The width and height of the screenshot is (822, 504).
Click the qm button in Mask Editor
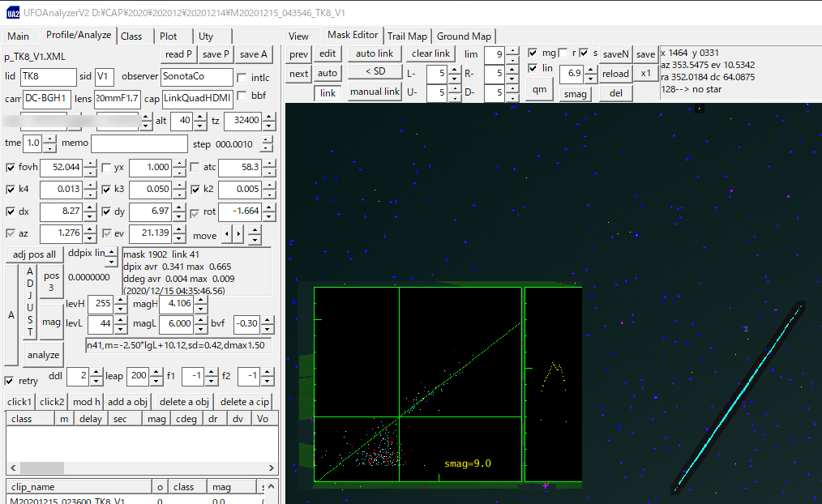[540, 89]
